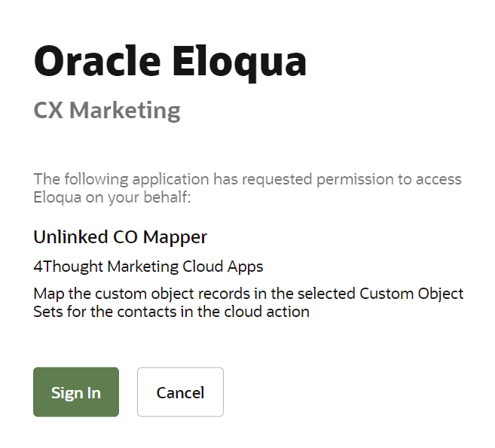
Task: Click the CX Marketing subtitle
Action: click(107, 111)
